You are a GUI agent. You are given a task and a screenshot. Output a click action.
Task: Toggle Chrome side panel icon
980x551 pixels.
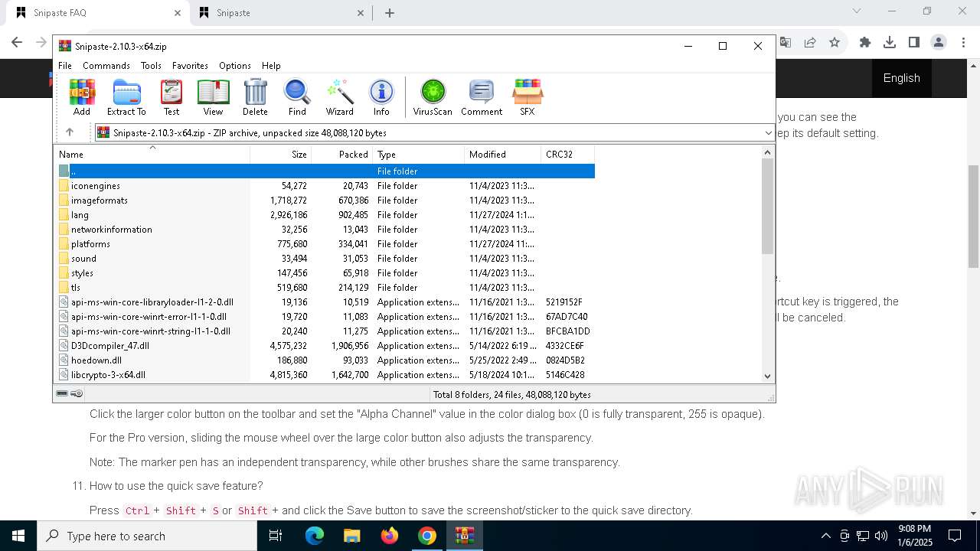913,43
